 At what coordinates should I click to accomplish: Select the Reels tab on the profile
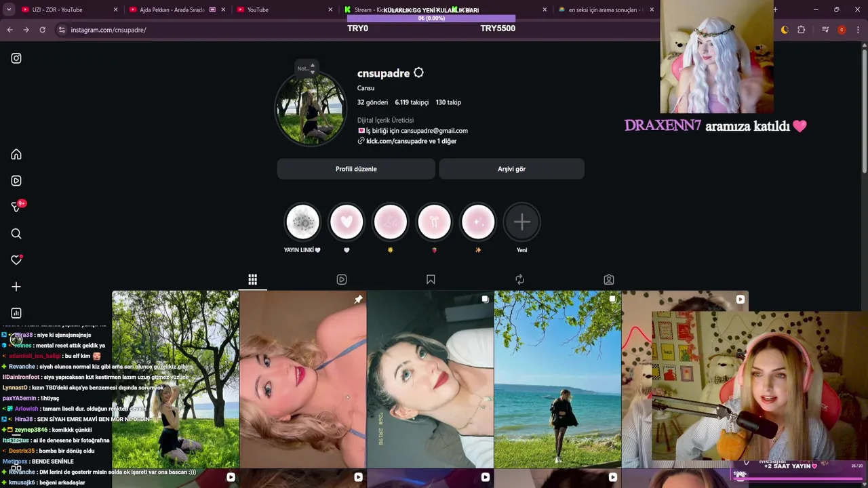click(342, 279)
